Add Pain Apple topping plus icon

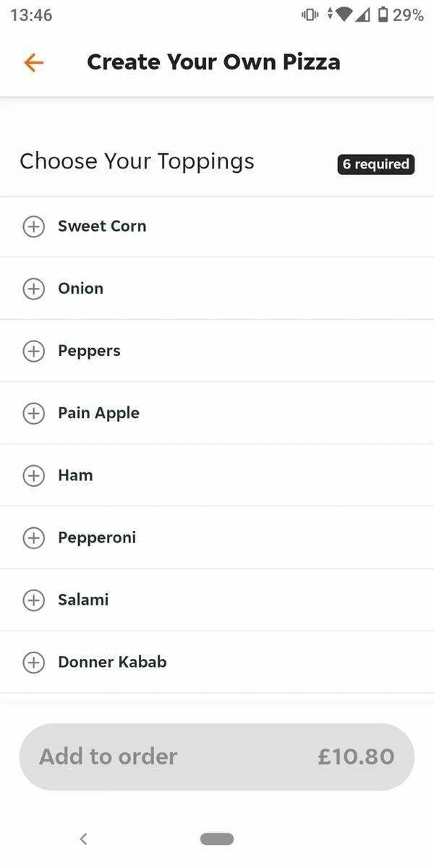point(33,413)
